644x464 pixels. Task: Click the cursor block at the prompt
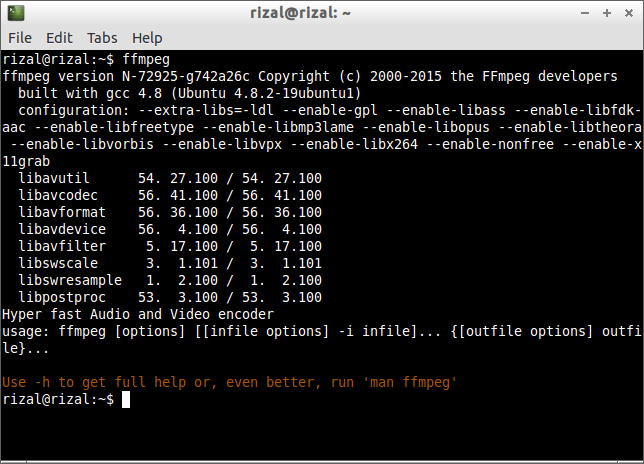coord(126,400)
